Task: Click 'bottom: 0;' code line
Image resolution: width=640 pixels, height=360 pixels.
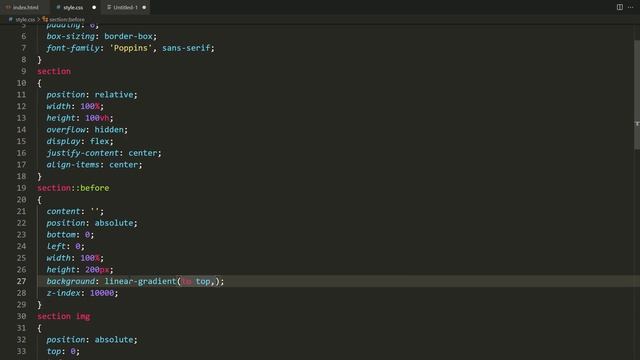Action: [x=70, y=235]
